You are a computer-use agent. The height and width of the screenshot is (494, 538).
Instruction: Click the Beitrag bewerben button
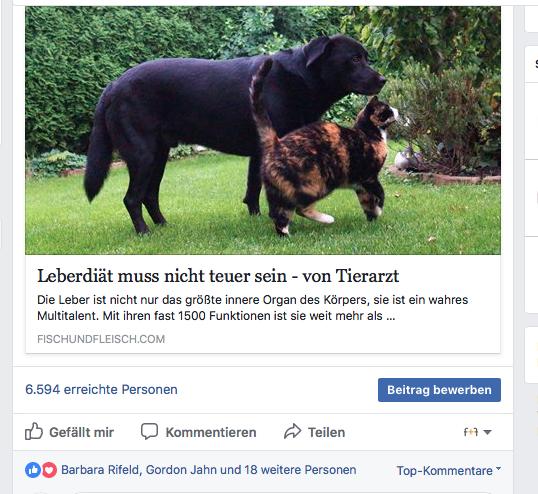click(x=439, y=390)
